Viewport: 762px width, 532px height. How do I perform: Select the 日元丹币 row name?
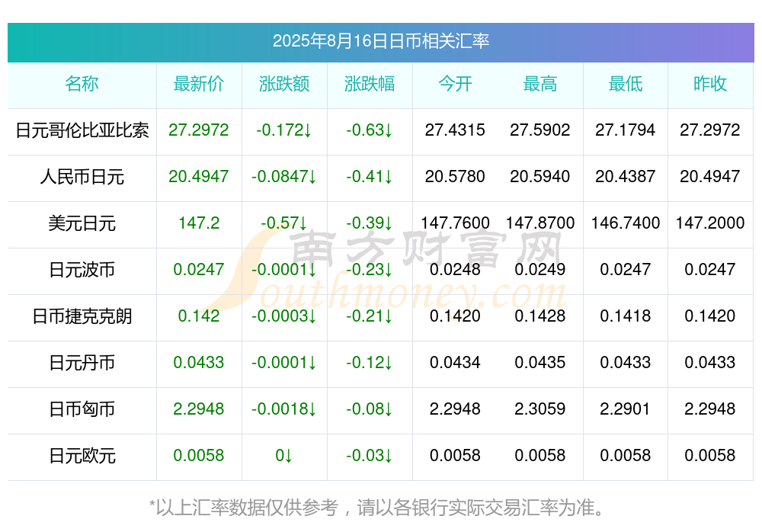click(x=82, y=363)
